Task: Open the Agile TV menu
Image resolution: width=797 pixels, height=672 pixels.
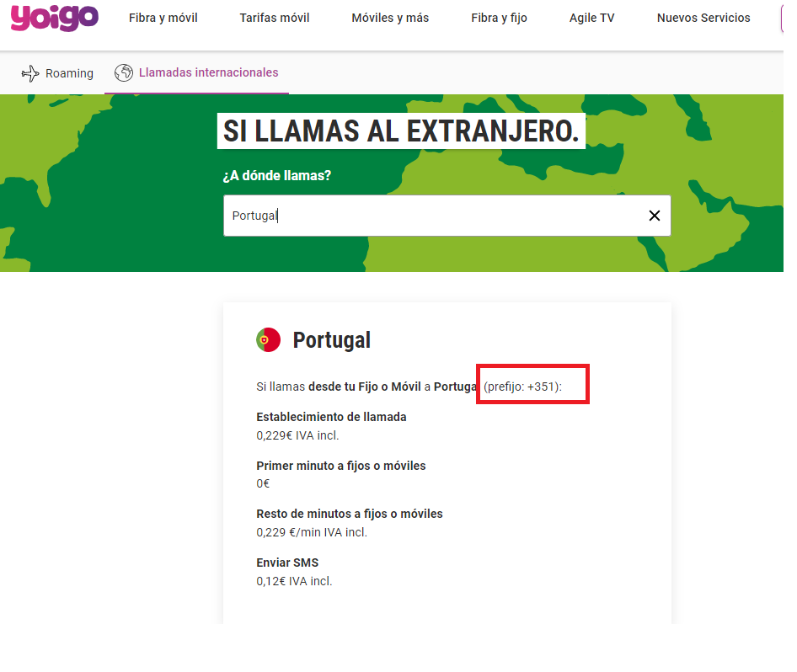Action: pos(591,18)
